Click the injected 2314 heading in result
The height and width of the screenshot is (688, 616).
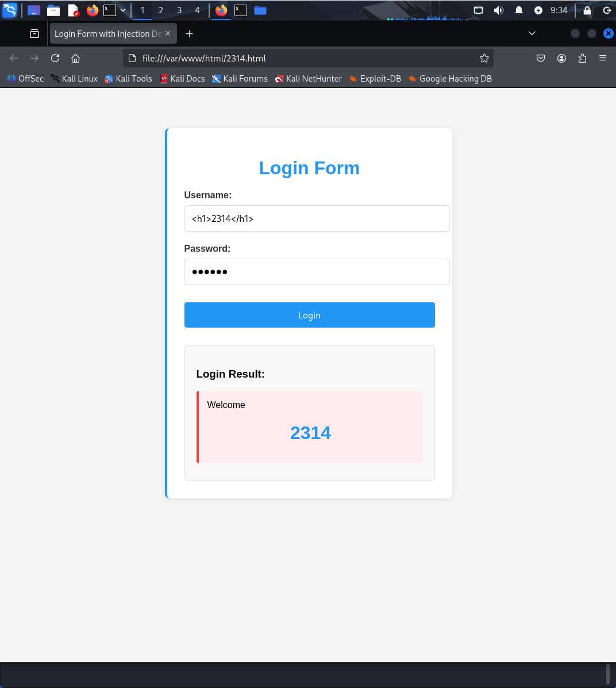(311, 433)
